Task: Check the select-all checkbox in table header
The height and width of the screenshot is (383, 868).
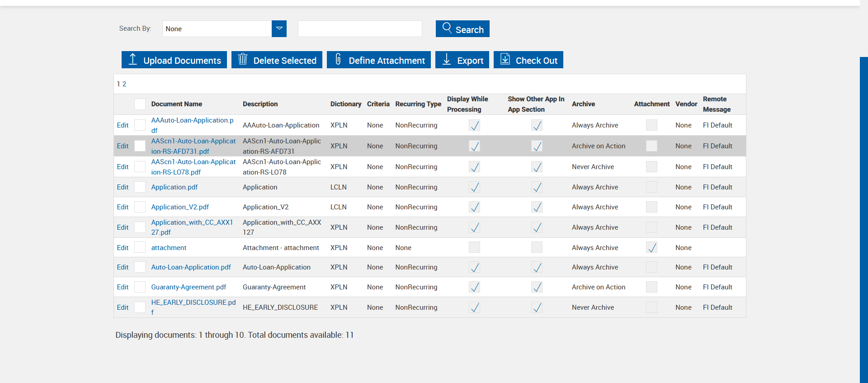Action: point(140,104)
